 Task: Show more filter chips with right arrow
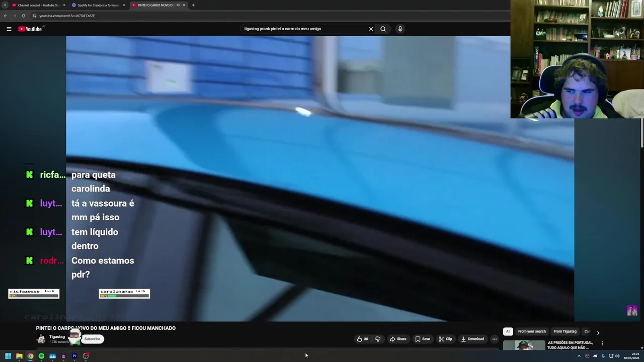pos(598,332)
